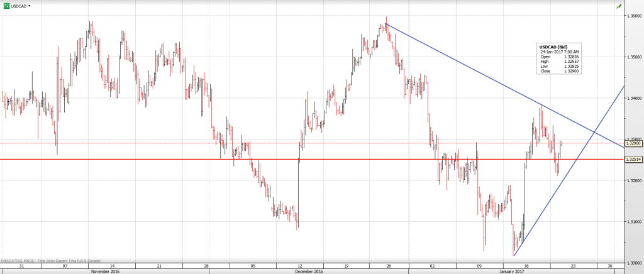Click the green arrow icon at top right
The image size is (644, 274).
(x=619, y=5)
